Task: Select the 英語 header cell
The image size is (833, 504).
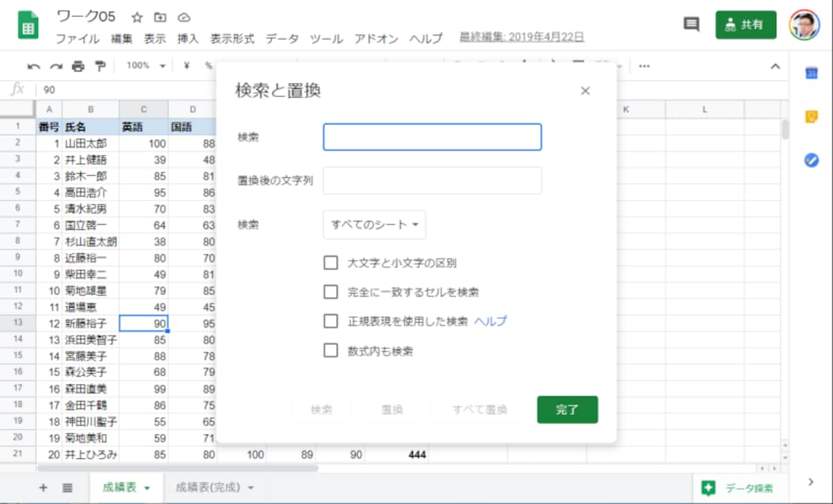Action: coord(144,127)
